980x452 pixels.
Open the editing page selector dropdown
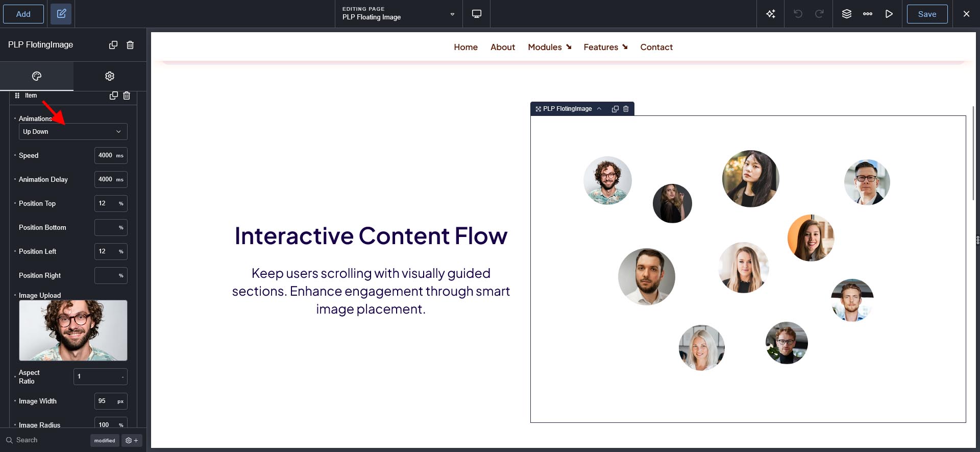[x=399, y=14]
